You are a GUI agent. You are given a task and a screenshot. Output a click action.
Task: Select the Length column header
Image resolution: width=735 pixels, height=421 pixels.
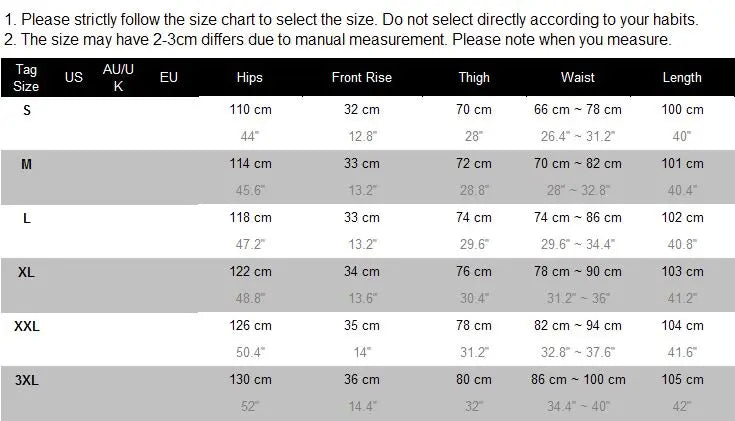point(682,77)
